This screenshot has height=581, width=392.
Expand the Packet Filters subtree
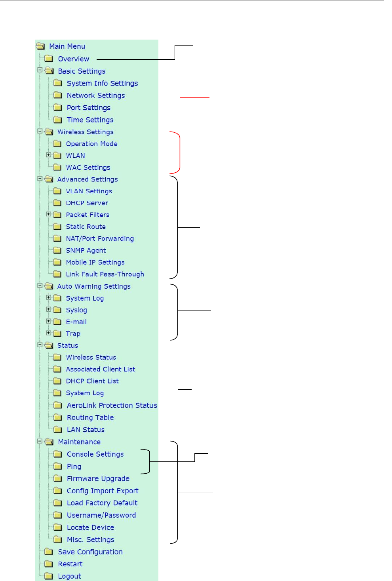pos(48,214)
